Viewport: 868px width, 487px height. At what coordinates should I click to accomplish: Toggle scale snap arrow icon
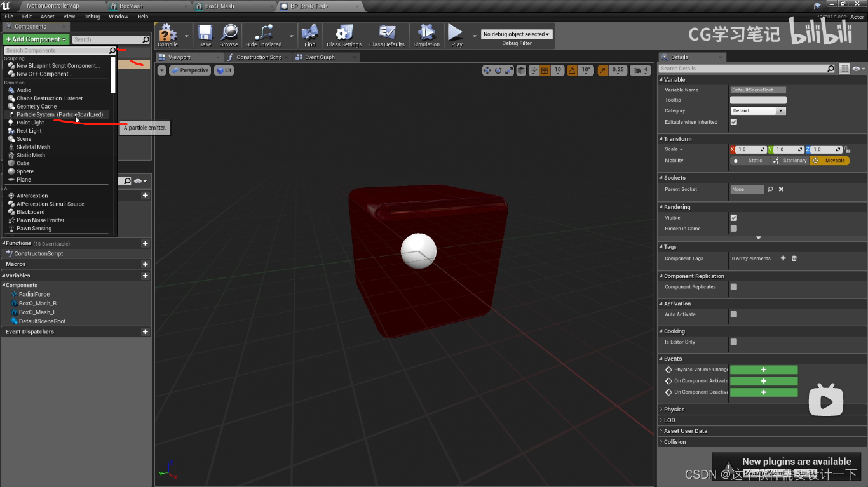coord(602,70)
